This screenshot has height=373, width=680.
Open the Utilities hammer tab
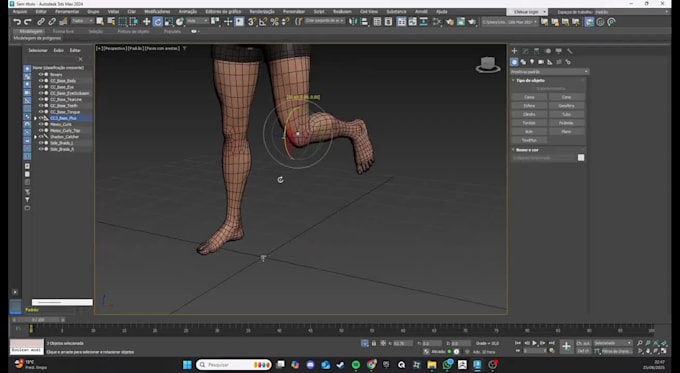(x=570, y=51)
